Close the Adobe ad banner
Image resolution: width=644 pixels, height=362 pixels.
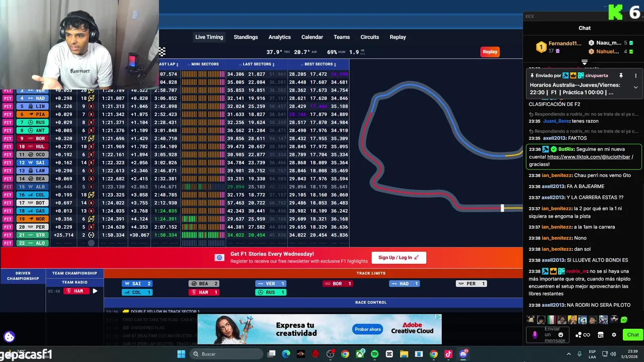click(438, 317)
